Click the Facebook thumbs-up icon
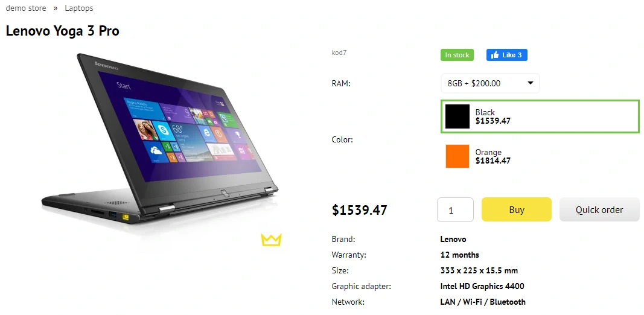 494,55
